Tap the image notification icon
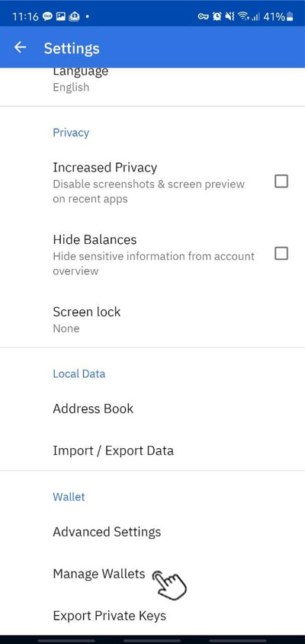This screenshot has height=644, width=305. pyautogui.click(x=61, y=17)
